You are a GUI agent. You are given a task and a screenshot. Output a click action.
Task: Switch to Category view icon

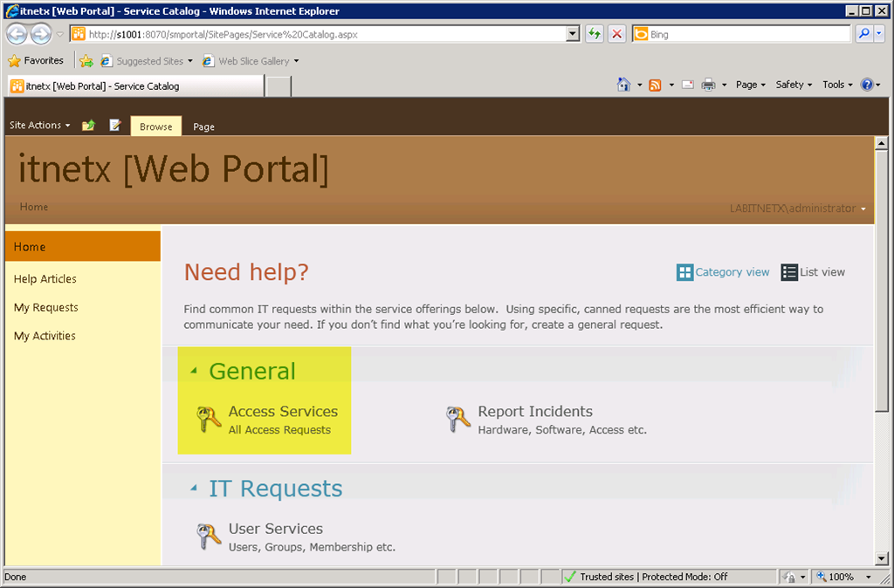point(684,272)
